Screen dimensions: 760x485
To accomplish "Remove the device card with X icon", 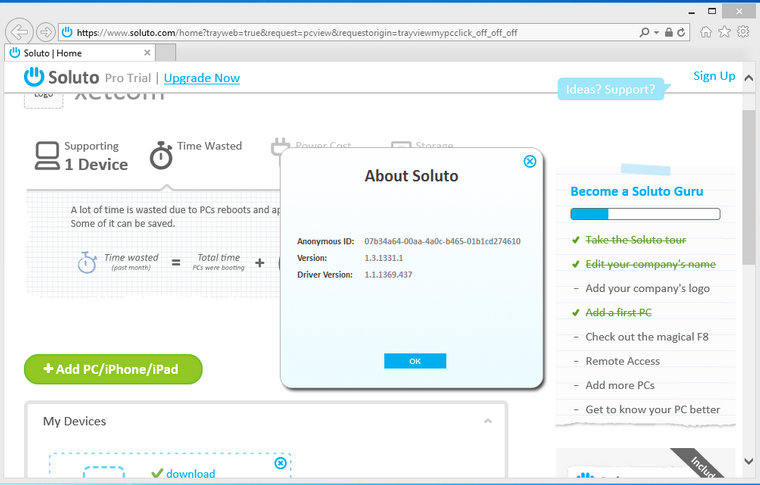I will (x=280, y=463).
